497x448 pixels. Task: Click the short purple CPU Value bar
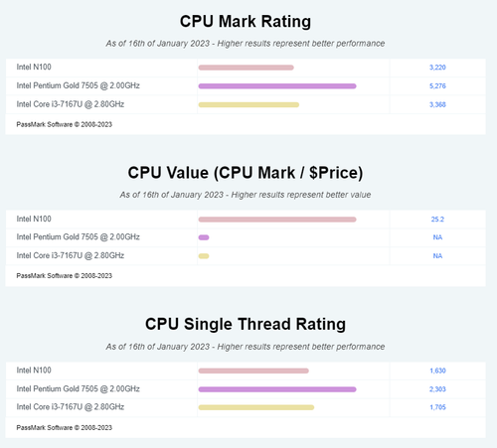pyautogui.click(x=204, y=237)
